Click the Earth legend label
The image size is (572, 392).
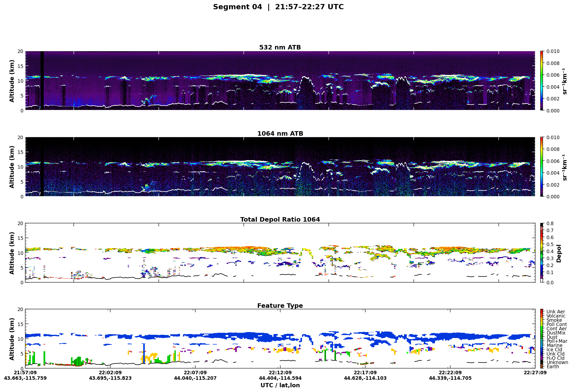point(552,367)
